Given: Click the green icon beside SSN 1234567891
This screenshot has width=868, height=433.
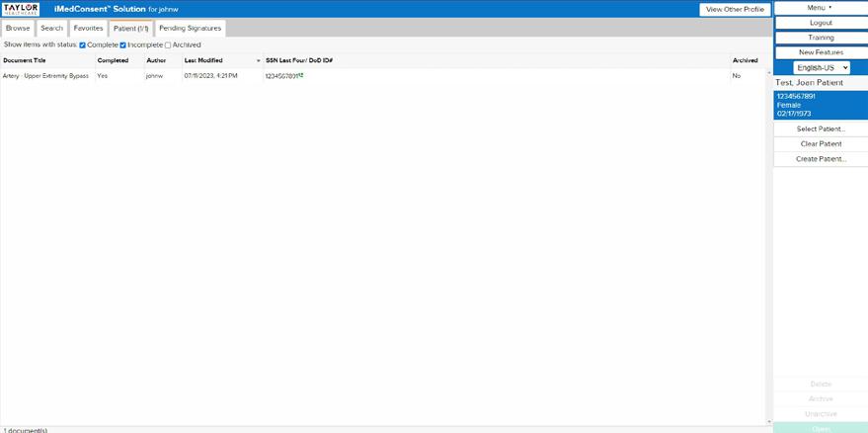Looking at the screenshot, I should (301, 75).
